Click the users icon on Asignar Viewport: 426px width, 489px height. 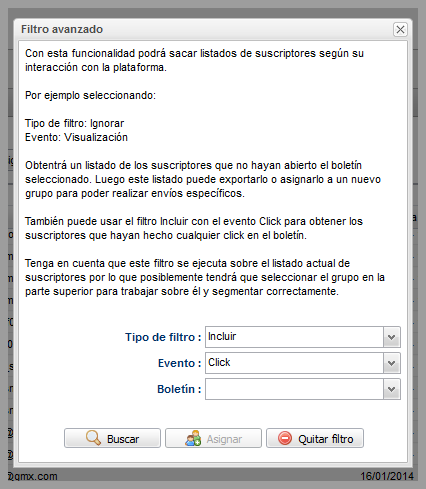coord(193,438)
